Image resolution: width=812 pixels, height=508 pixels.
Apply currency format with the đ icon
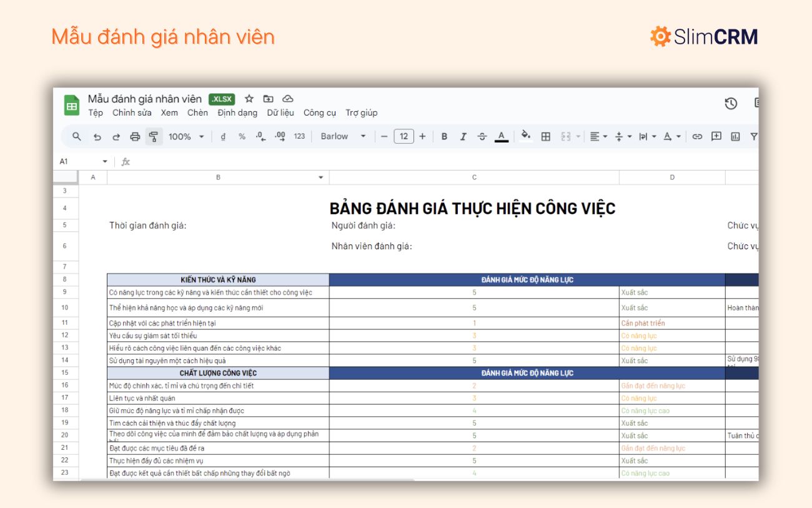click(223, 136)
